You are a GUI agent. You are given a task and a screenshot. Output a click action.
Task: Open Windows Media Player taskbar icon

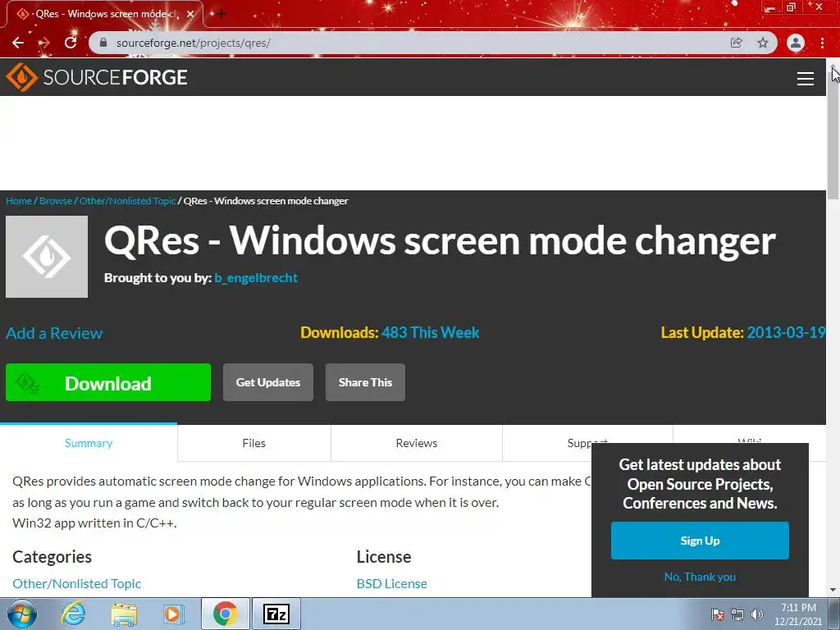174,614
